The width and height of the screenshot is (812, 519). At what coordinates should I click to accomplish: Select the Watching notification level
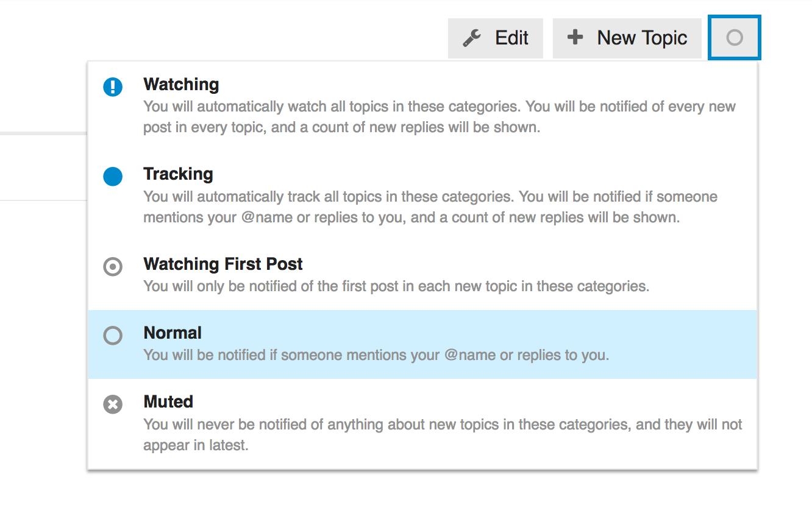tap(181, 84)
